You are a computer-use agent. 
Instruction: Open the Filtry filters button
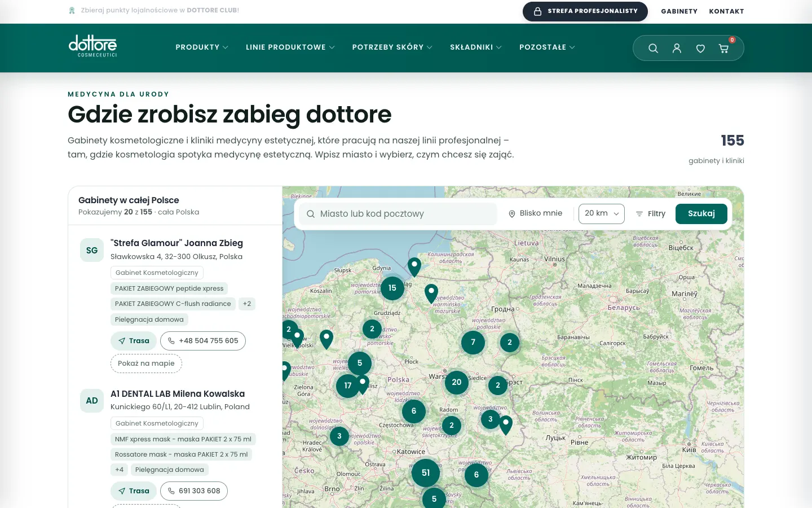(651, 213)
